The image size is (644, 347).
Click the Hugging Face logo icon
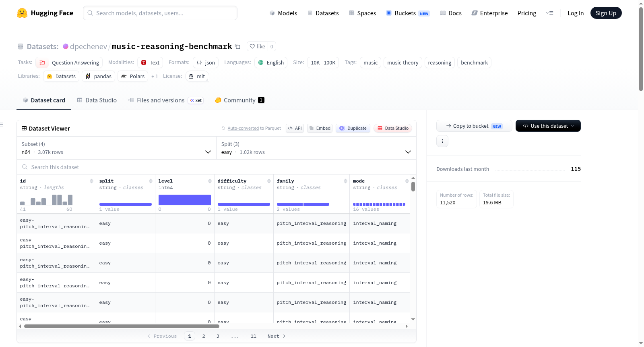click(22, 13)
